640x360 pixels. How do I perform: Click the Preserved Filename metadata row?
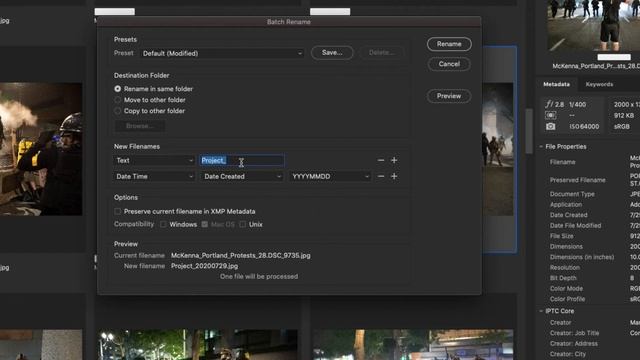coord(594,180)
